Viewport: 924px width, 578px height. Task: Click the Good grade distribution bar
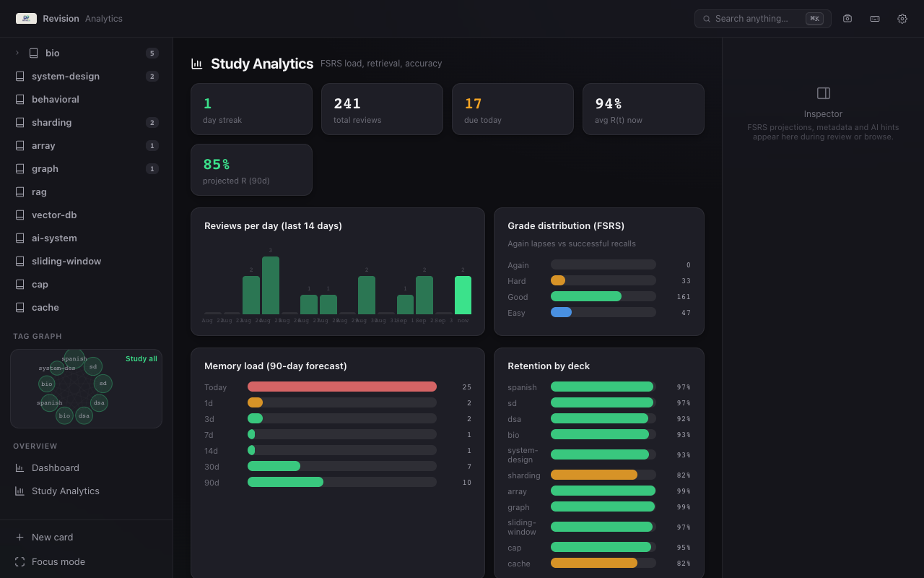tap(603, 296)
